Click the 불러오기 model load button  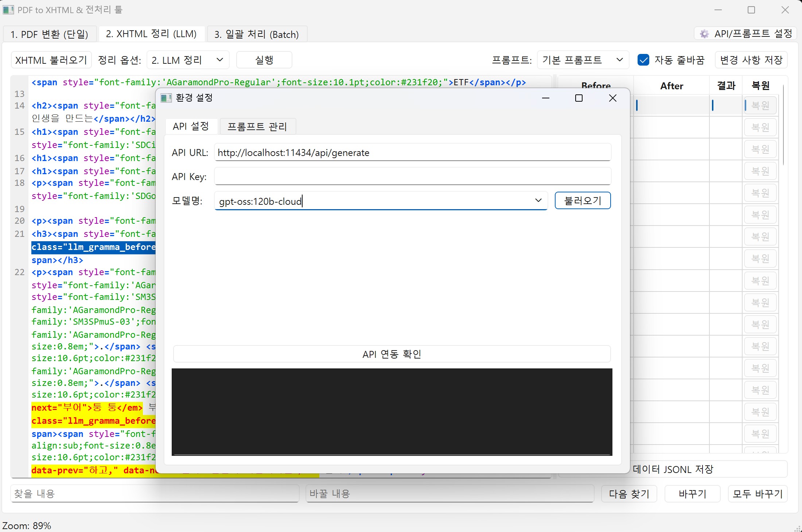[582, 200]
